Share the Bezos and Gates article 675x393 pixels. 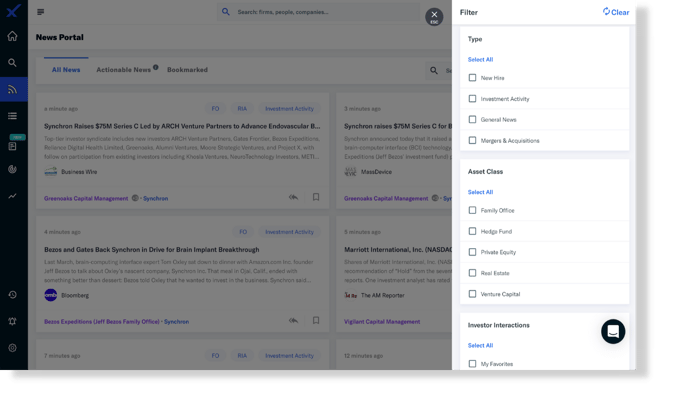point(294,321)
